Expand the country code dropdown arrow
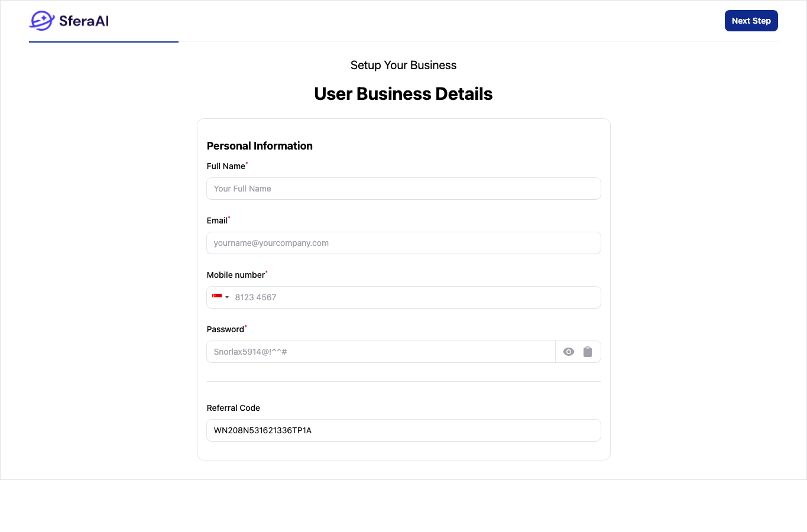Screen dimensions: 807x532 point(227,297)
